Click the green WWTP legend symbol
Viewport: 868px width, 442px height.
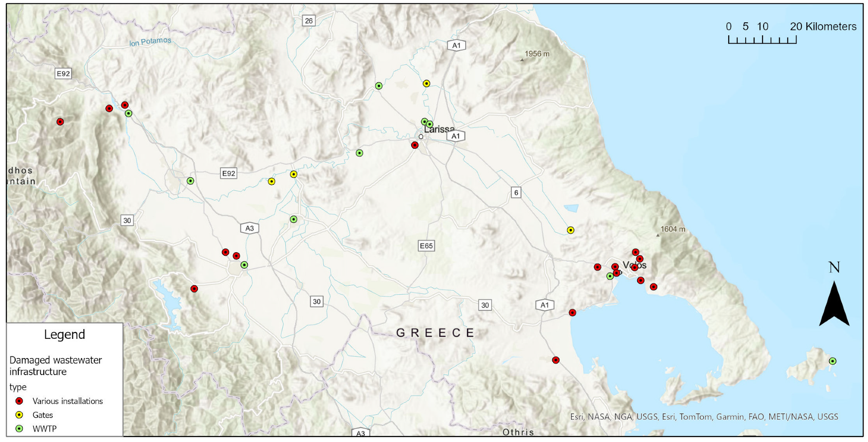[19, 429]
